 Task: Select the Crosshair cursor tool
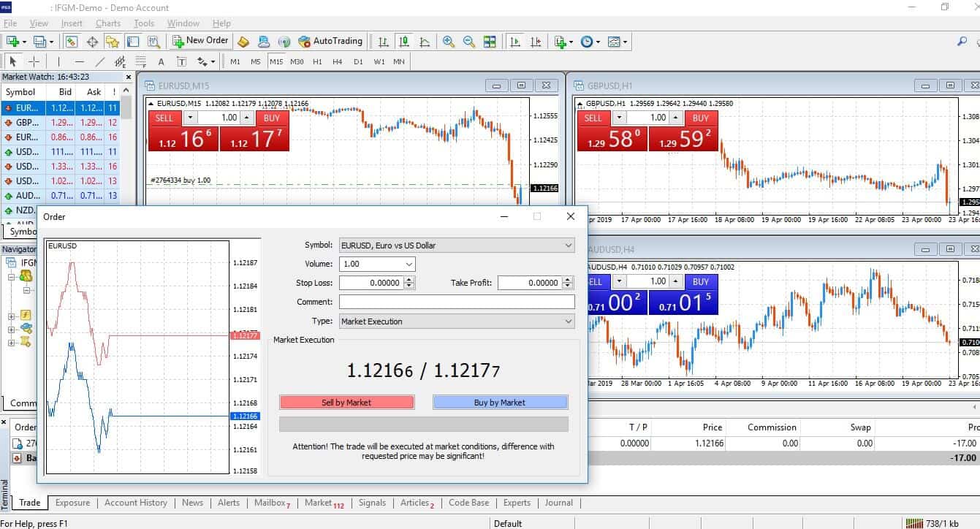(x=34, y=61)
